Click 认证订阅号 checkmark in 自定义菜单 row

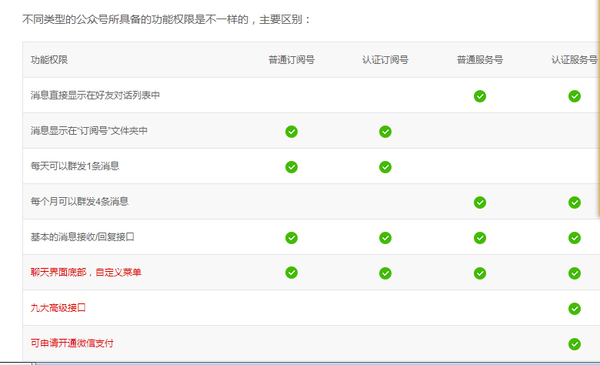coord(385,273)
